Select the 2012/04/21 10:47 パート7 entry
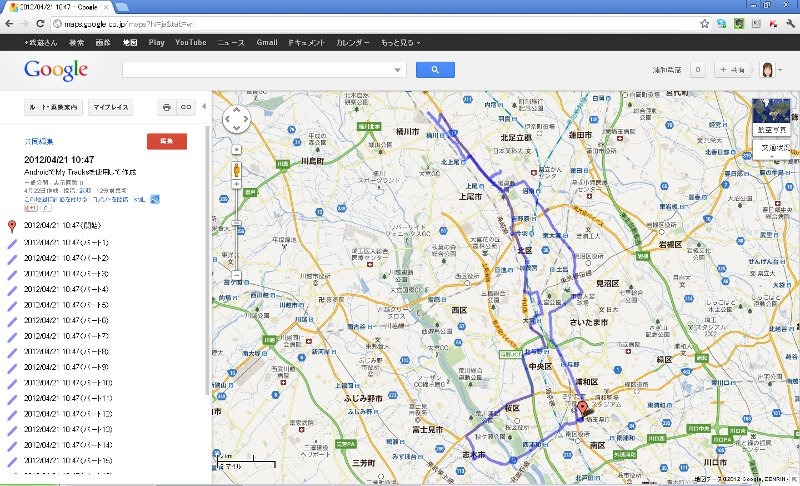Image resolution: width=800 pixels, height=486 pixels. [x=66, y=337]
